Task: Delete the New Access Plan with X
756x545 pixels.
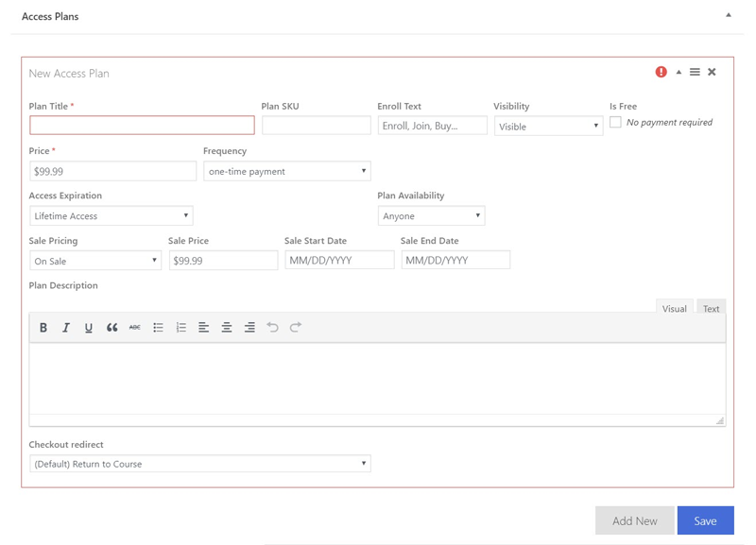Action: [x=712, y=72]
